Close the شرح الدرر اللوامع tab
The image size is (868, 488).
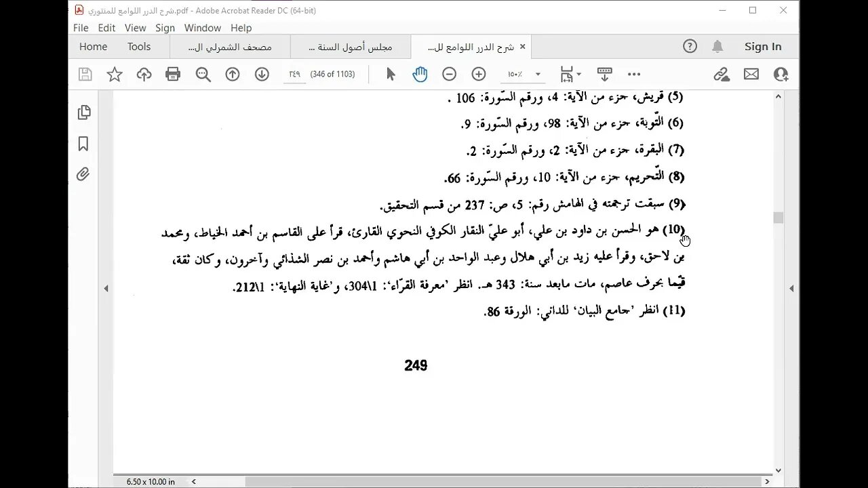(523, 47)
